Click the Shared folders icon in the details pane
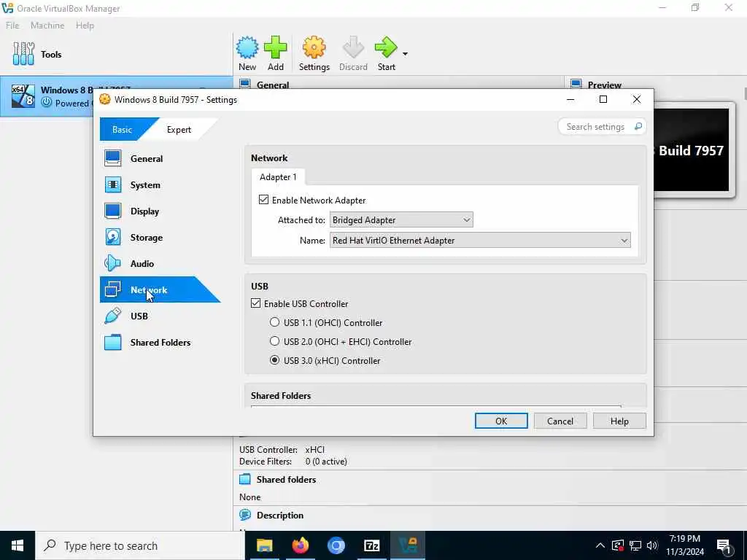Screen dimensions: 747x560 click(x=245, y=480)
